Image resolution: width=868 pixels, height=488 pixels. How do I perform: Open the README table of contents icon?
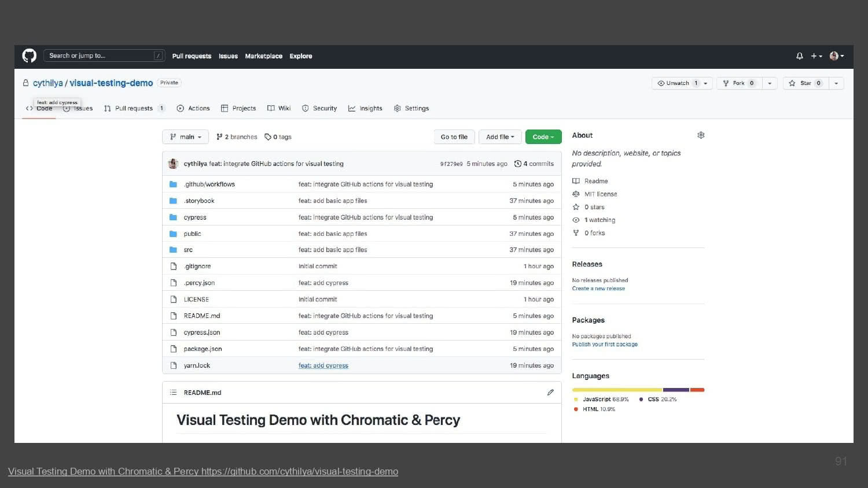[173, 393]
